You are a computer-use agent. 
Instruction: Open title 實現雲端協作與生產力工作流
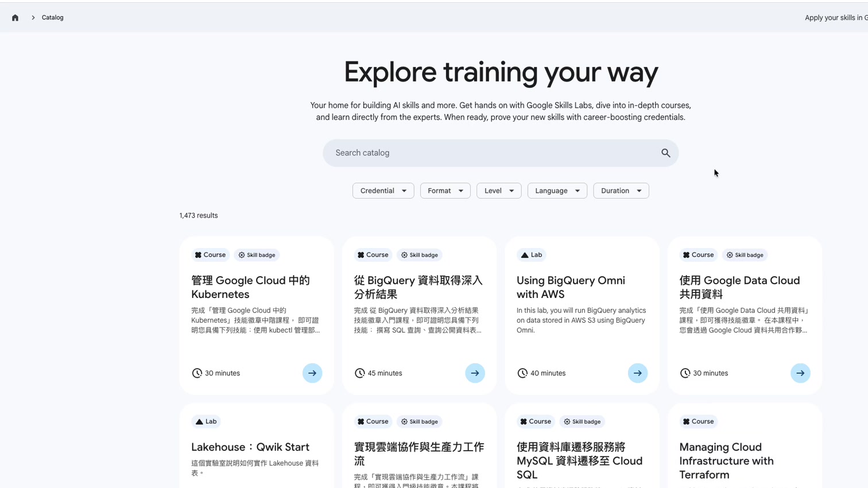[x=419, y=454]
